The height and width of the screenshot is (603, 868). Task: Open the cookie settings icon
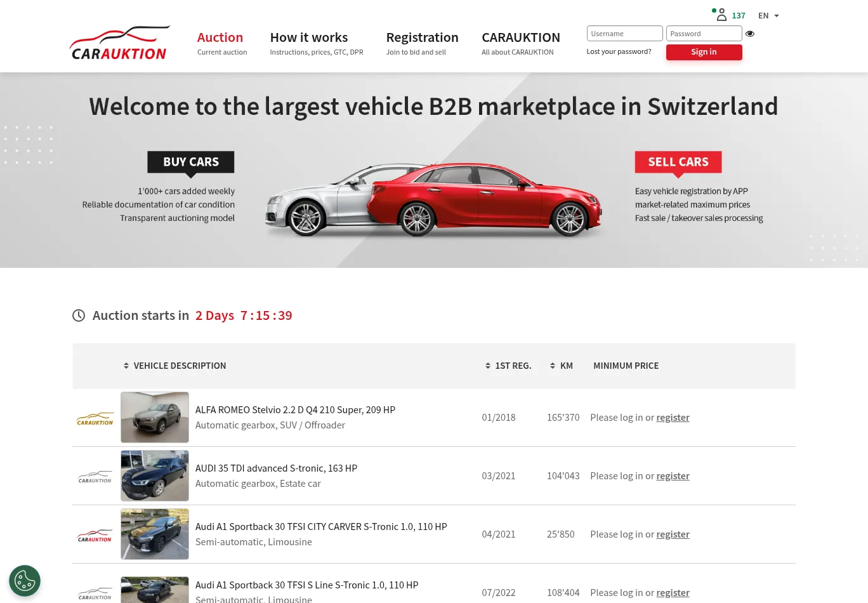(25, 581)
